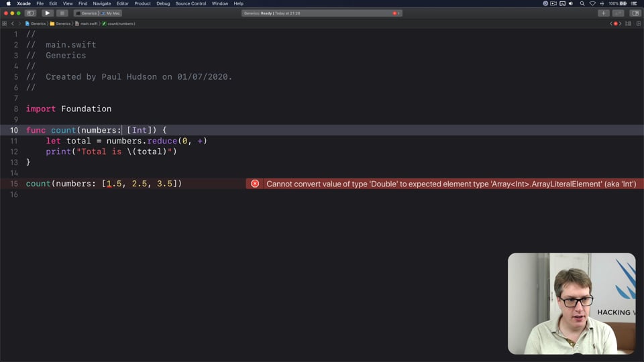Open the Editor menu
The width and height of the screenshot is (644, 362).
point(122,3)
